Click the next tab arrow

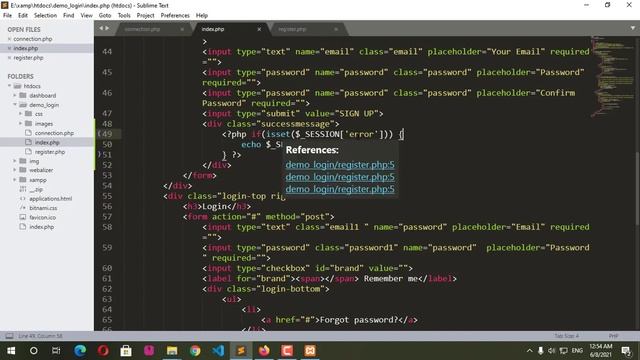point(107,28)
